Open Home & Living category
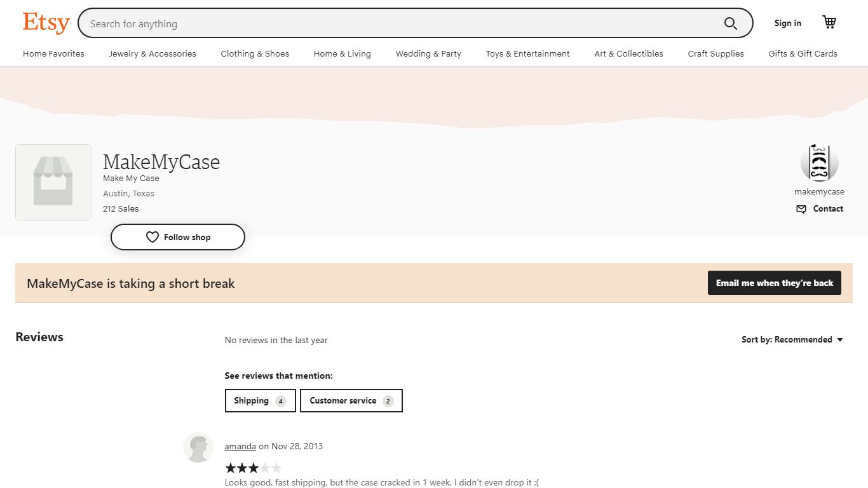The image size is (868, 488). click(x=342, y=53)
